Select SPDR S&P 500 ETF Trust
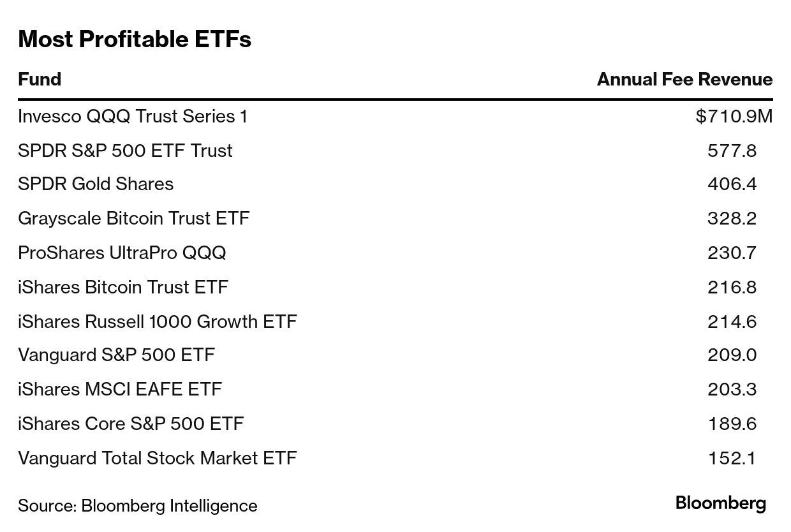This screenshot has width=791, height=532. coord(125,151)
